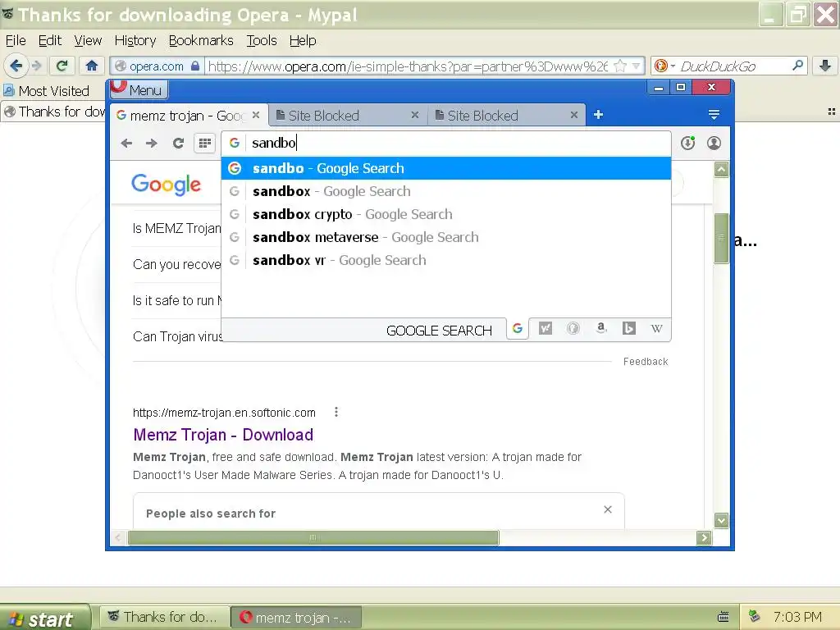Screen dimensions: 840x630
Task: Dismiss 'People also search for' box
Action: point(608,509)
